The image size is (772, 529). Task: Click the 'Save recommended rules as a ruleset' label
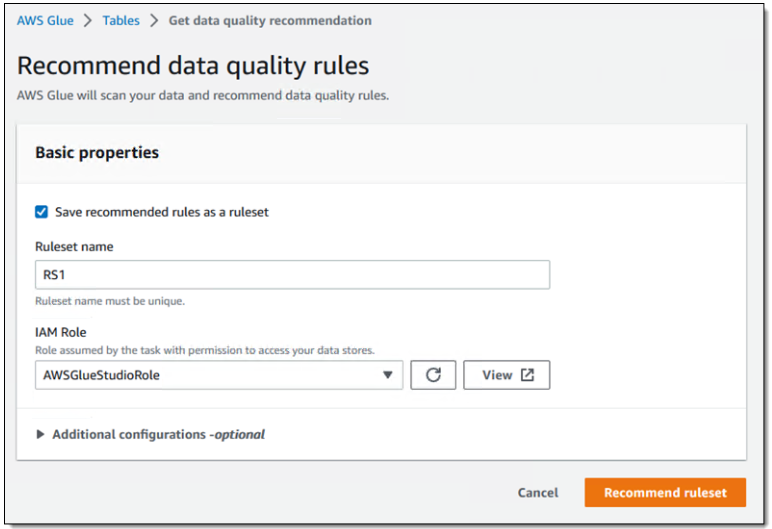161,212
